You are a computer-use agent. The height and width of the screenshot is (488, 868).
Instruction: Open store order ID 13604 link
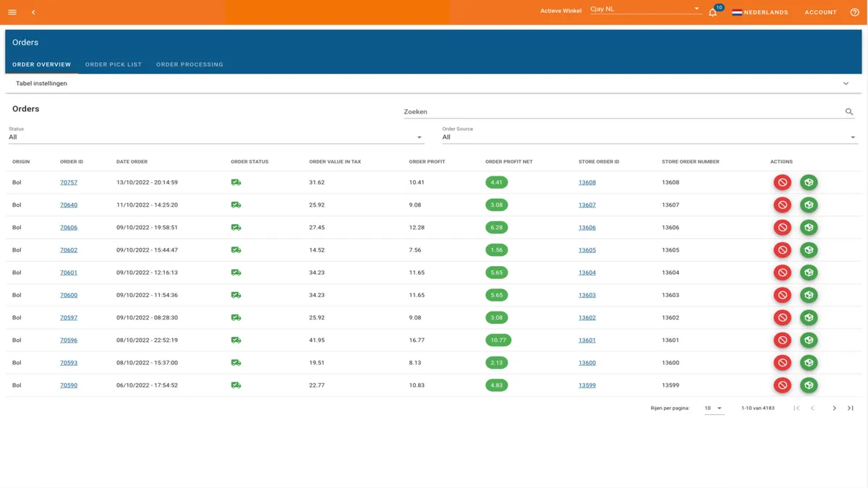point(587,273)
